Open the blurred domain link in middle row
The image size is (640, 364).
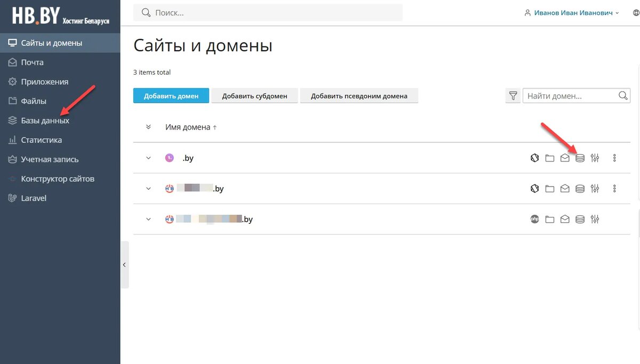(200, 189)
